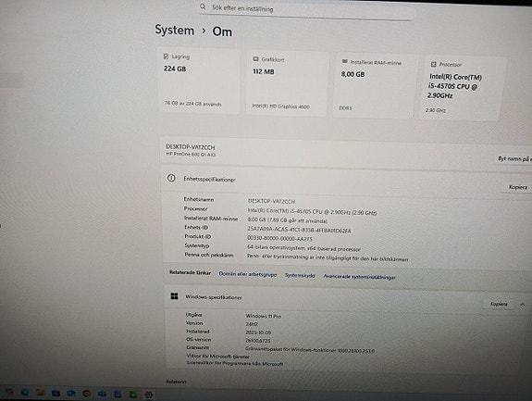Copy device specifications with Kopiera button
Viewport: 532px width, 401px height.
(518, 187)
